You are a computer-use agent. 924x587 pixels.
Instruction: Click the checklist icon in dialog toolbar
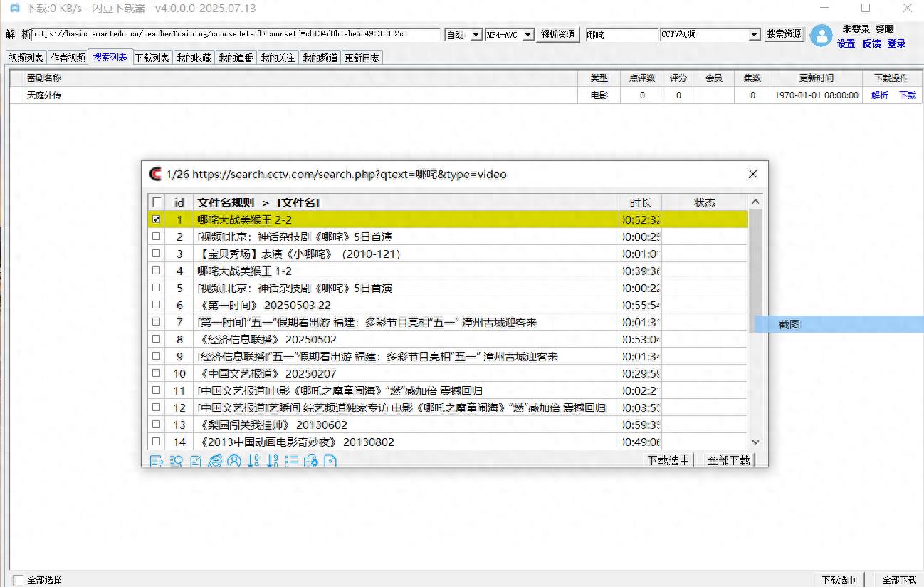pos(292,461)
